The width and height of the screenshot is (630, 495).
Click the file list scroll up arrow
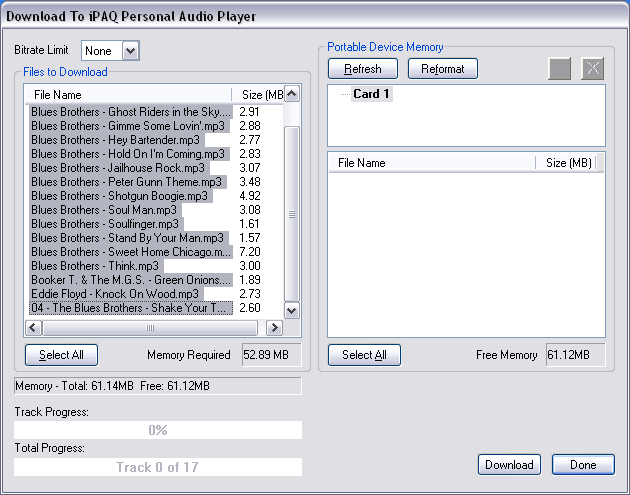click(292, 94)
